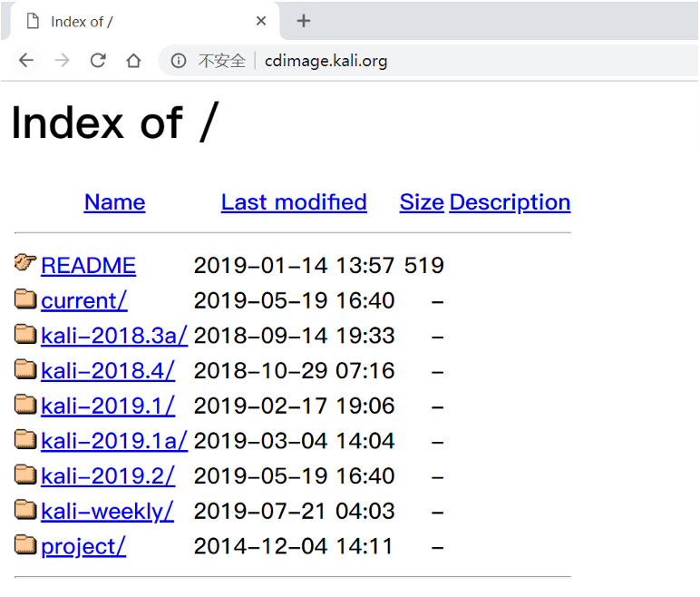Click the folder icon beside kali-2018.4/

pos(25,368)
